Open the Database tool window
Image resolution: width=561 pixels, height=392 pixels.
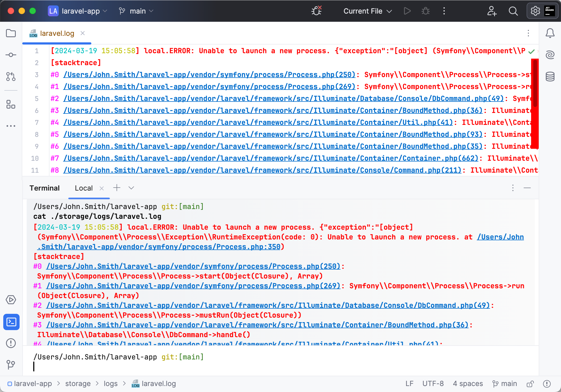pyautogui.click(x=550, y=77)
